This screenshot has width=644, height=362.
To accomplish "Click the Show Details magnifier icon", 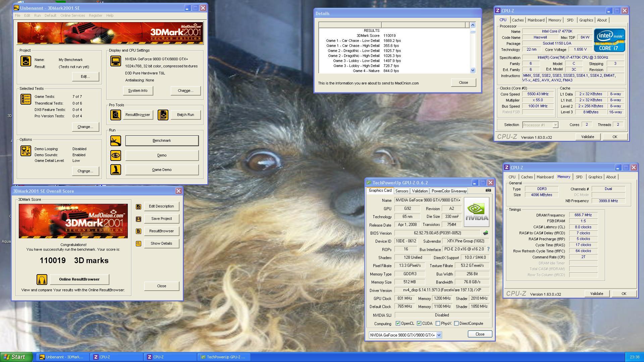I will 139,244.
